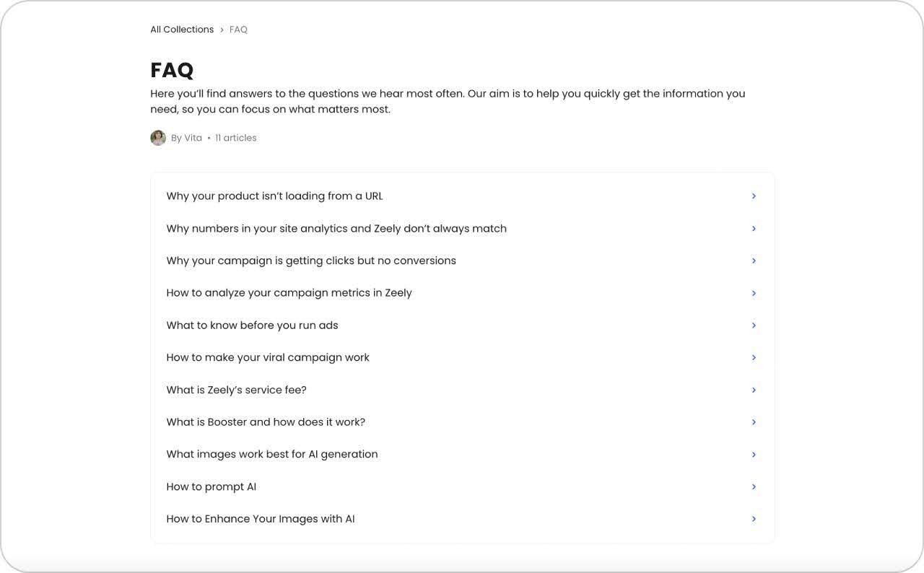Click arrow for the Booster article
The height and width of the screenshot is (573, 924).
pyautogui.click(x=754, y=422)
